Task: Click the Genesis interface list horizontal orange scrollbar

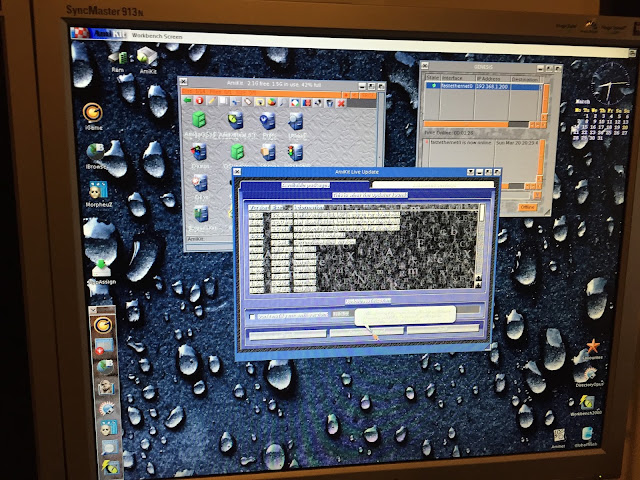Action: 465,124
